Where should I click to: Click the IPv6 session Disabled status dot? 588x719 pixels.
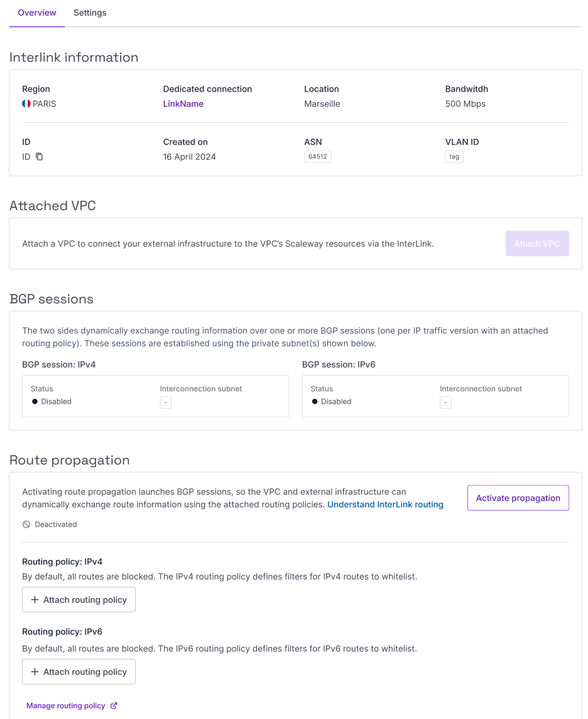314,401
